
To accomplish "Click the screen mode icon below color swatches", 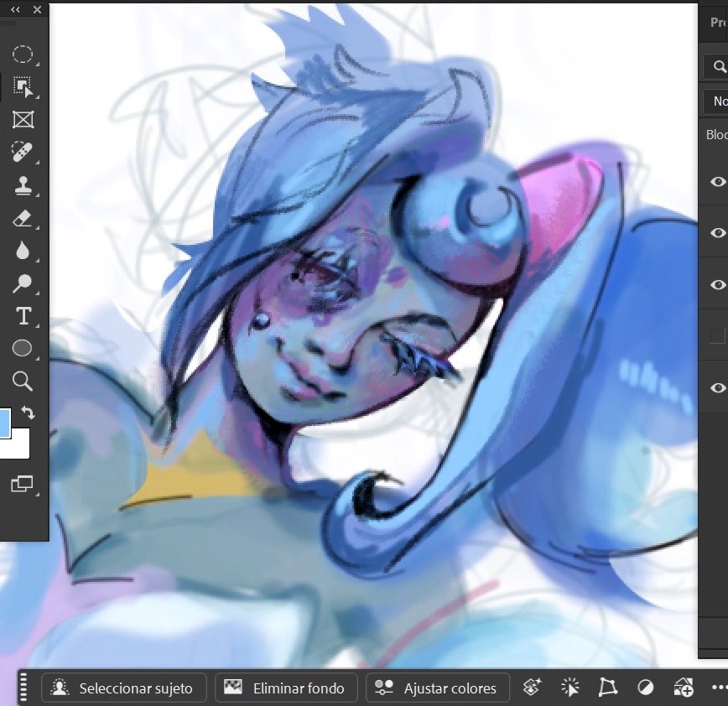I will point(22,484).
